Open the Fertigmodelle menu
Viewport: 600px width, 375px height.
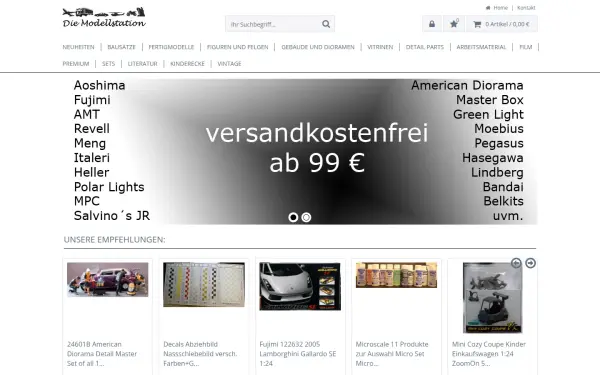pos(171,47)
